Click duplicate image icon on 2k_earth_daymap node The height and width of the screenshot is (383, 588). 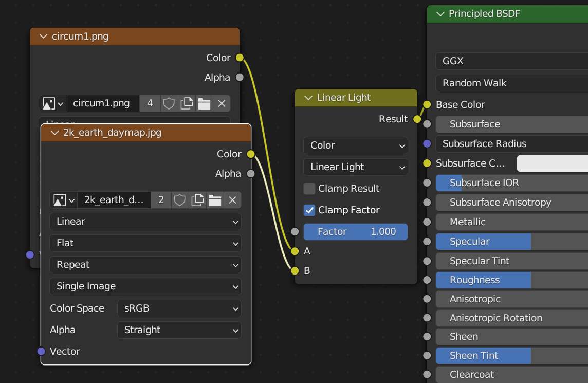(197, 200)
